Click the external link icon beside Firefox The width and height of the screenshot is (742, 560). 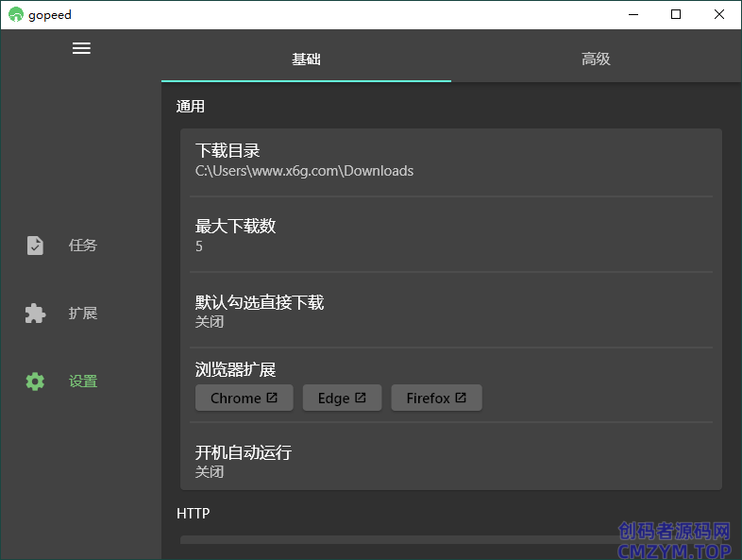[x=461, y=398]
